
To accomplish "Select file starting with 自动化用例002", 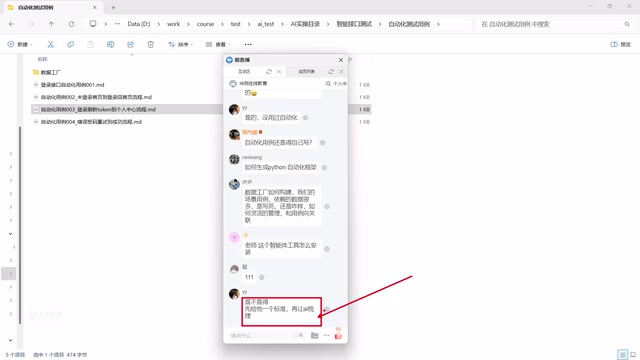I will [x=96, y=97].
